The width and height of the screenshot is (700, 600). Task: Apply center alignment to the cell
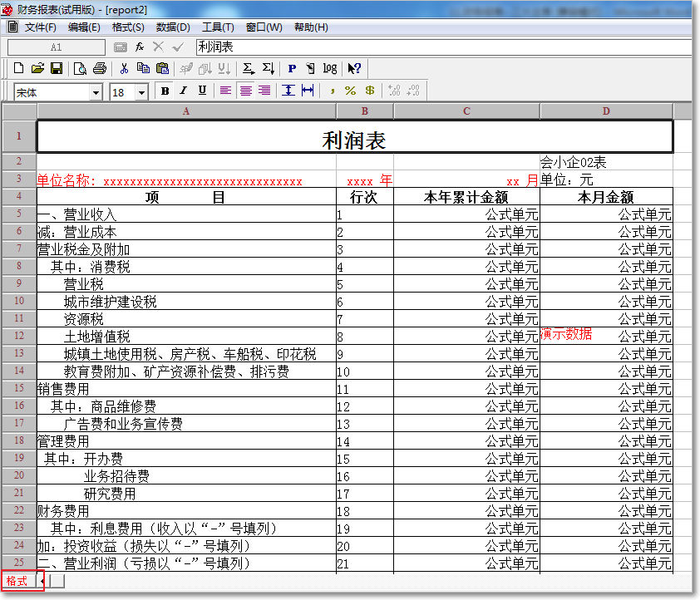pos(245,91)
